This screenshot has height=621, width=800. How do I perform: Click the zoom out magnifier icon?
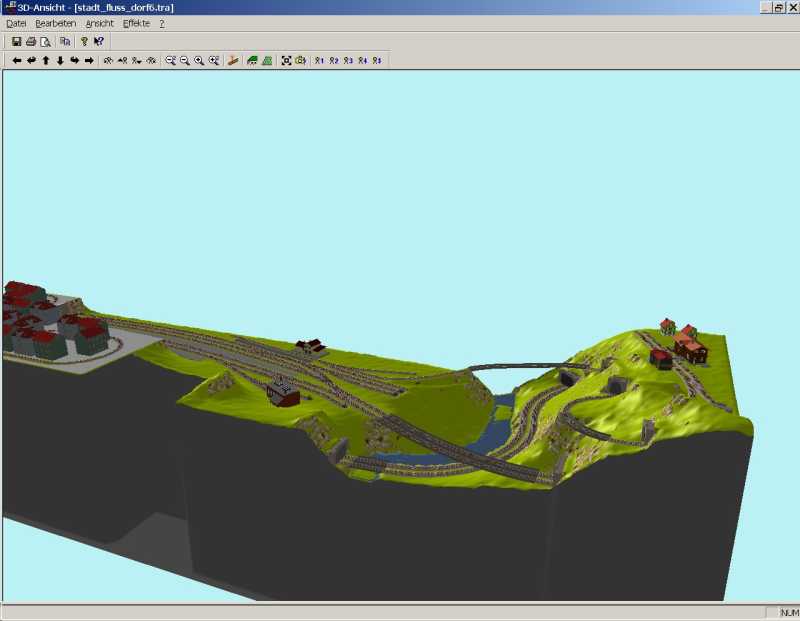(x=185, y=61)
